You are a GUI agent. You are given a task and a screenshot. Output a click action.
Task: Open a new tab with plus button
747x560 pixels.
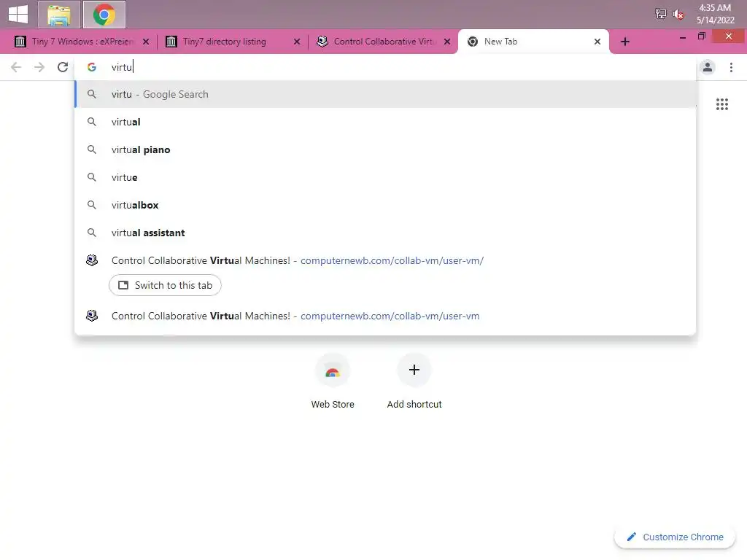(x=625, y=42)
